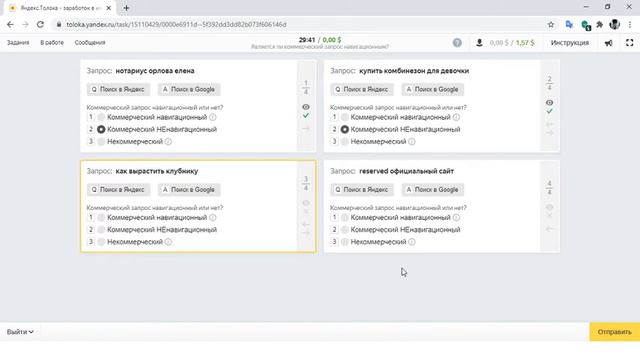Image resolution: width=640 pixels, height=360 pixels.
Task: Click info icon beside Некоммерческий in reserved card
Action: click(412, 242)
